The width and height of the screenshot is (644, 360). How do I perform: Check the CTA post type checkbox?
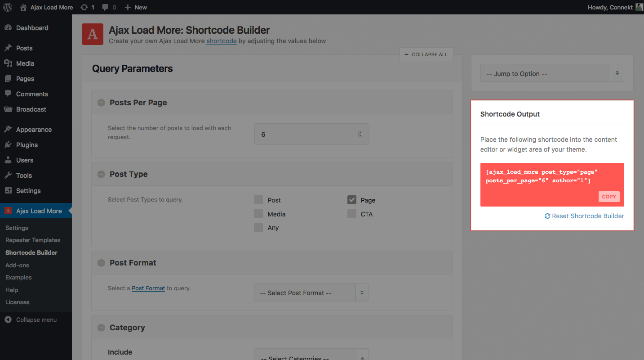352,214
